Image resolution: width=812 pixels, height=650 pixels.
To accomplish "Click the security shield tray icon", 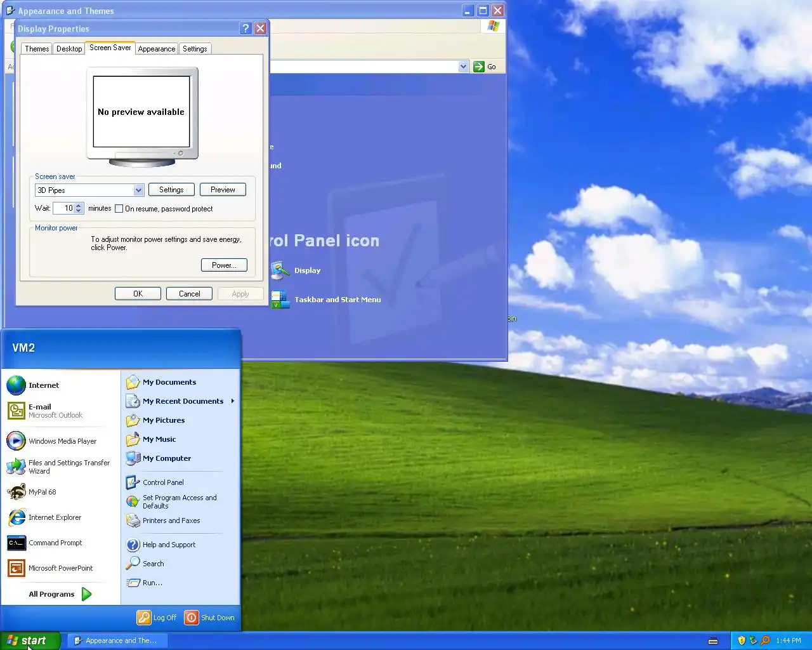I will coord(742,640).
